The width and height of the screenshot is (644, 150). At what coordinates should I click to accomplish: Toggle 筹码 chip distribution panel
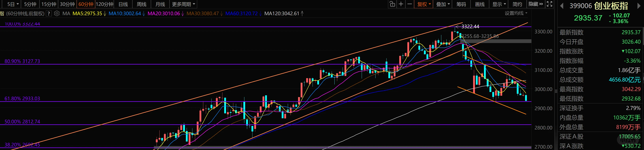tap(461, 4)
